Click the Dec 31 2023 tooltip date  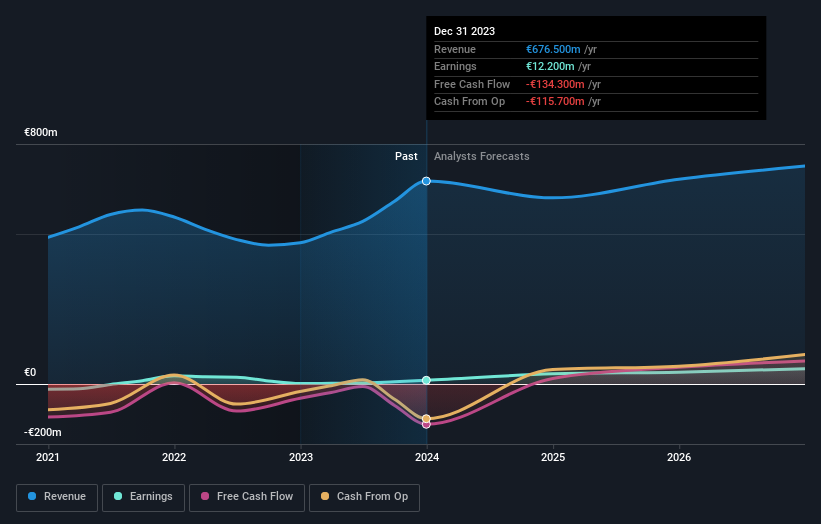click(x=464, y=31)
